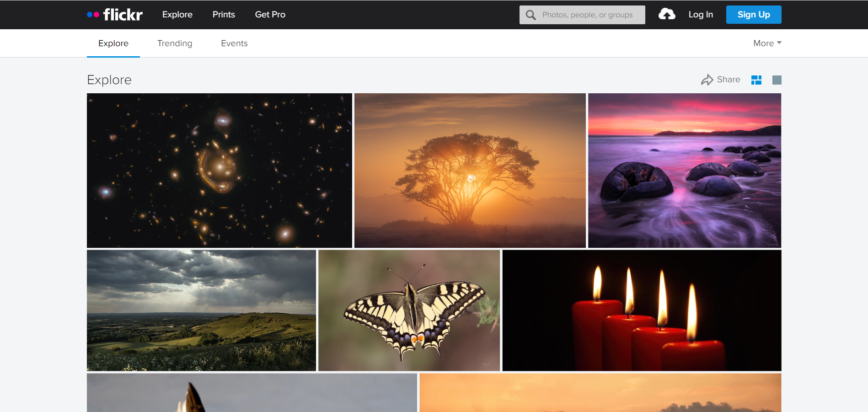
Task: Click the Flickr logo
Action: (x=115, y=15)
